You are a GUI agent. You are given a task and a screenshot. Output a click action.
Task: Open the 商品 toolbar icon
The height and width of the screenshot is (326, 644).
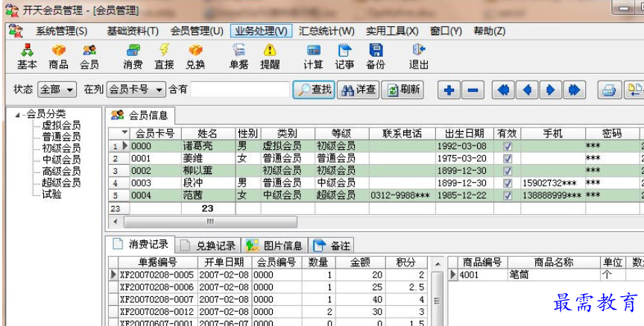click(58, 57)
